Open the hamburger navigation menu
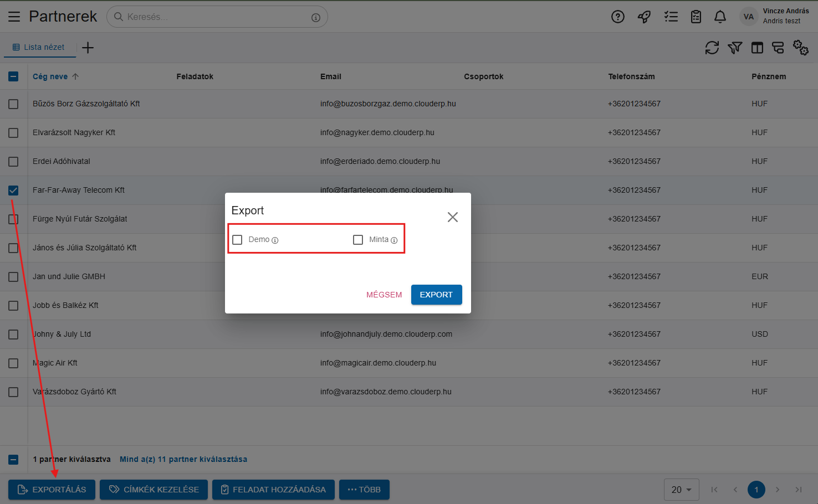Image resolution: width=818 pixels, height=504 pixels. tap(14, 17)
